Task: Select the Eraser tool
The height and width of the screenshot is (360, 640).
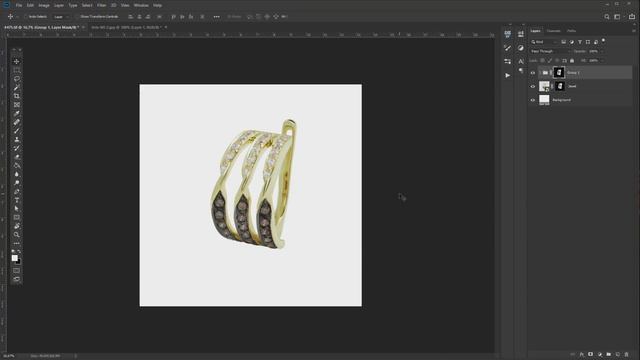Action: pyautogui.click(x=16, y=157)
